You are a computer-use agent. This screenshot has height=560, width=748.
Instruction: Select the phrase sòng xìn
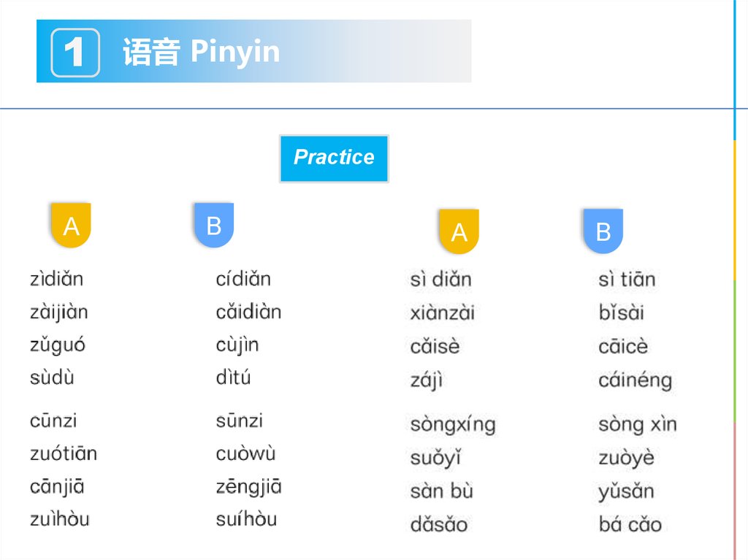click(637, 425)
